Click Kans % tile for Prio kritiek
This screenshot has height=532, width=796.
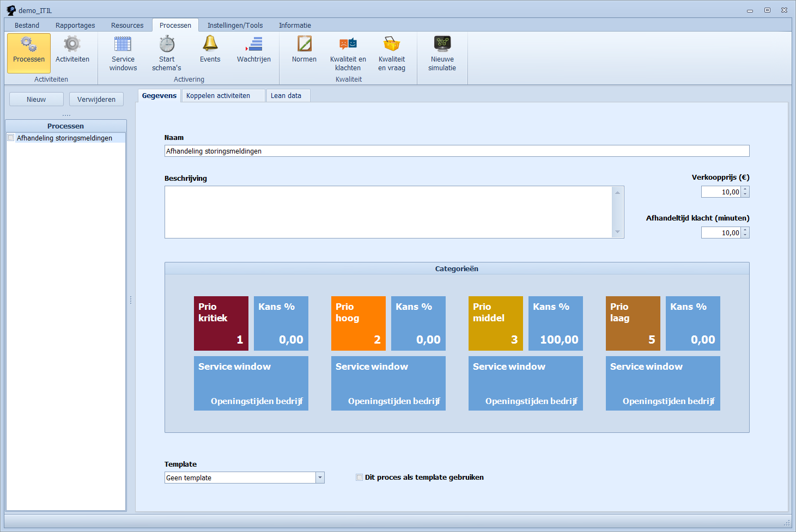281,323
